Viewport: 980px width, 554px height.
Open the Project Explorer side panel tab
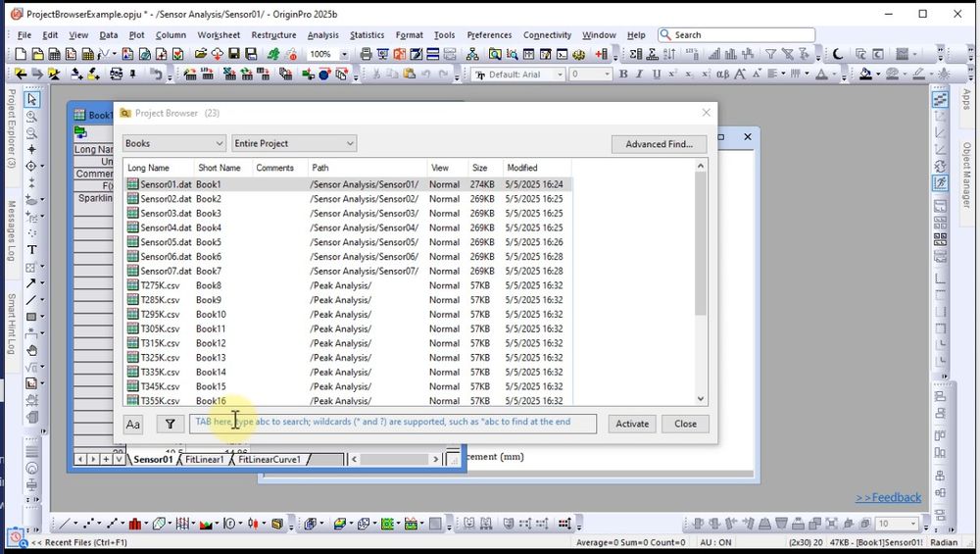[11, 128]
